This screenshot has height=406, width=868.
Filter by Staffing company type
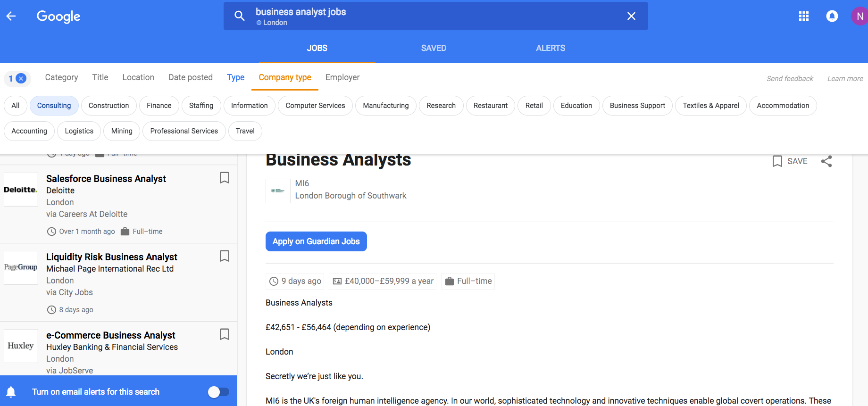coord(201,106)
